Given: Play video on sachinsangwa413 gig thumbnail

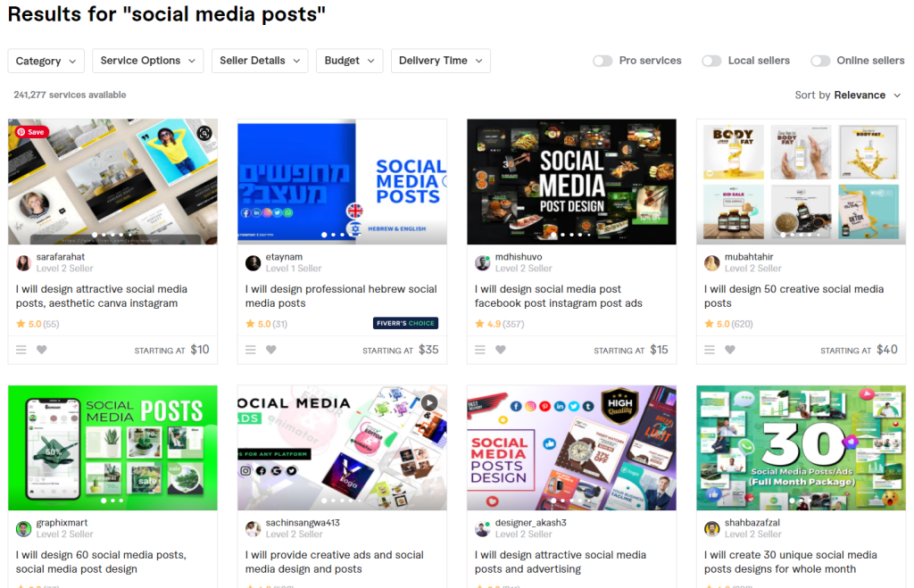Looking at the screenshot, I should [429, 402].
